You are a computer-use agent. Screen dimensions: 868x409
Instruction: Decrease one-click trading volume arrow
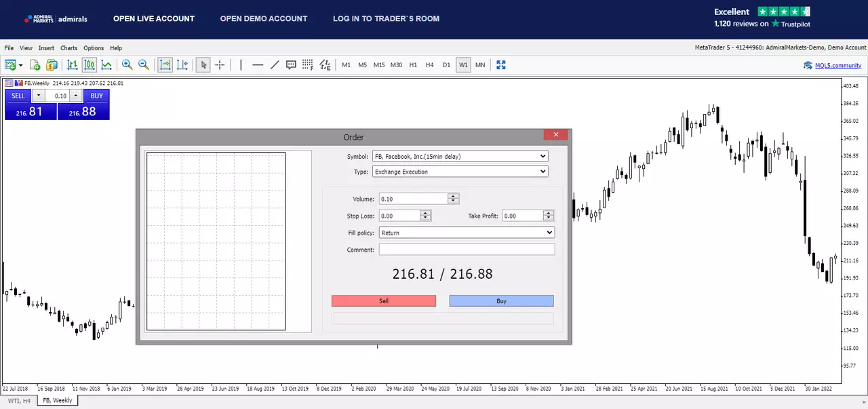[x=39, y=96]
